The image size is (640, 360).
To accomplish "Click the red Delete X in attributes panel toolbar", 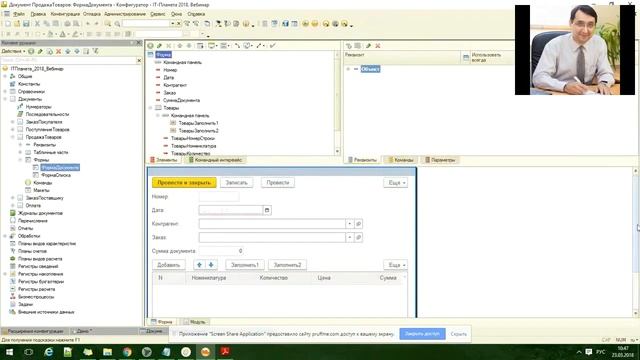I will (378, 46).
